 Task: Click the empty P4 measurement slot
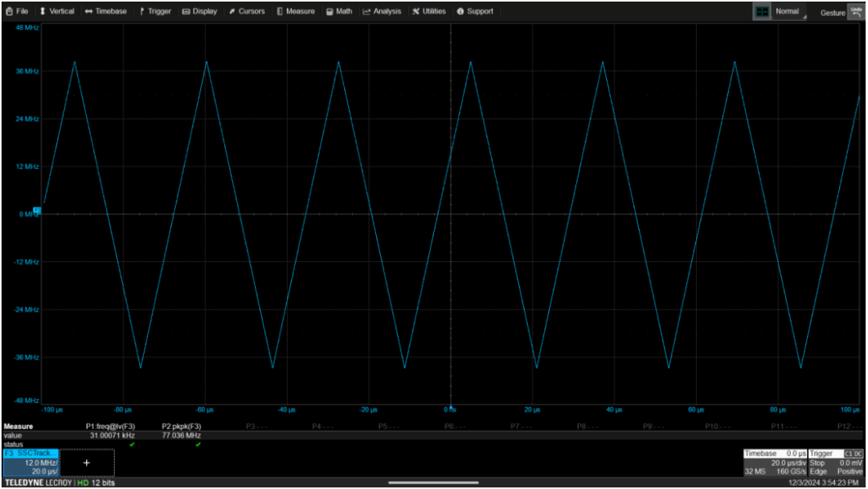(x=323, y=426)
